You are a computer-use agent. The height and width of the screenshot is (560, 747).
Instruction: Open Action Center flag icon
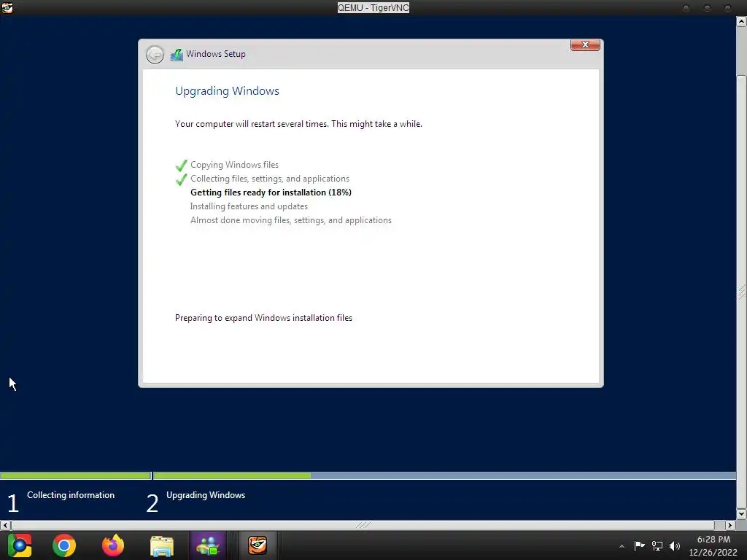click(x=639, y=545)
